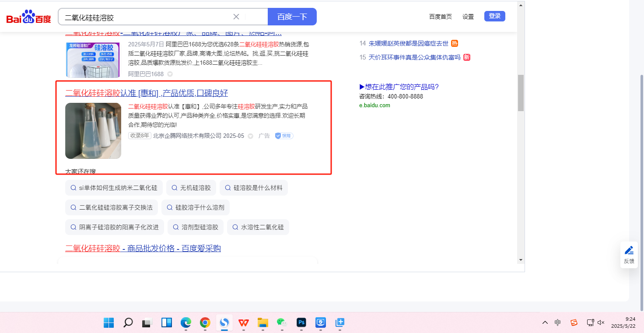Image resolution: width=644 pixels, height=333 pixels.
Task: Toggle the 中 Chinese input mode indicator
Action: pos(558,322)
